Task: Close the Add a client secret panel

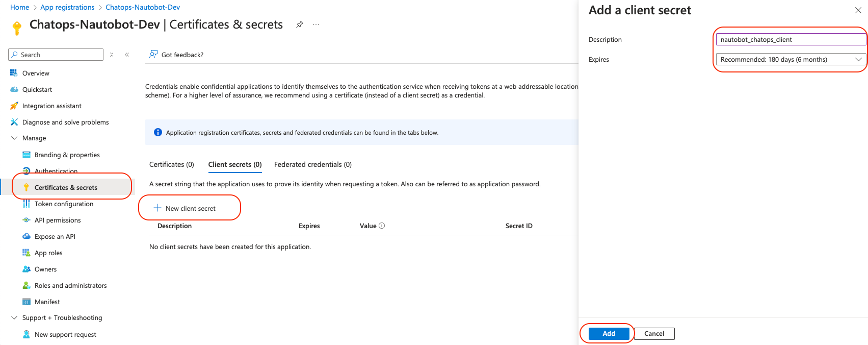Action: pyautogui.click(x=858, y=10)
